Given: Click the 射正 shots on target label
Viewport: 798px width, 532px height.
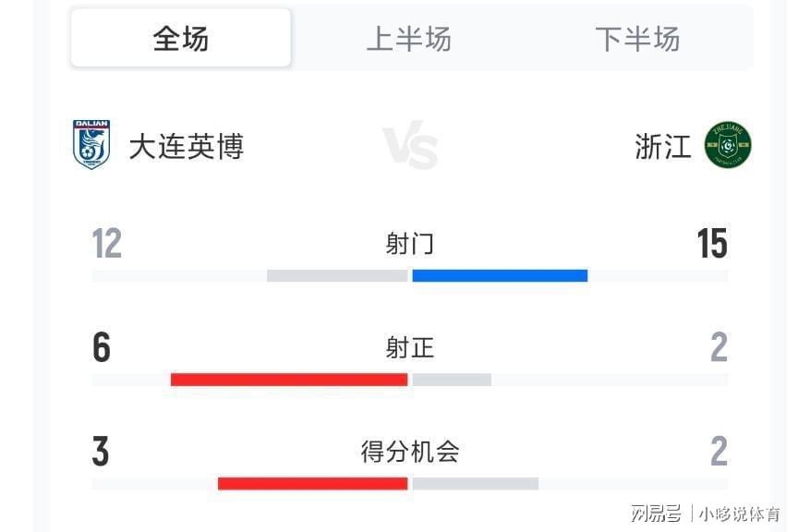Looking at the screenshot, I should pos(409,347).
